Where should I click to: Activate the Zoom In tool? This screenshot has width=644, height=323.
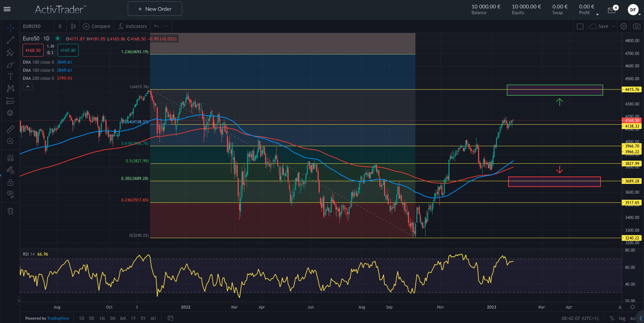point(10,141)
